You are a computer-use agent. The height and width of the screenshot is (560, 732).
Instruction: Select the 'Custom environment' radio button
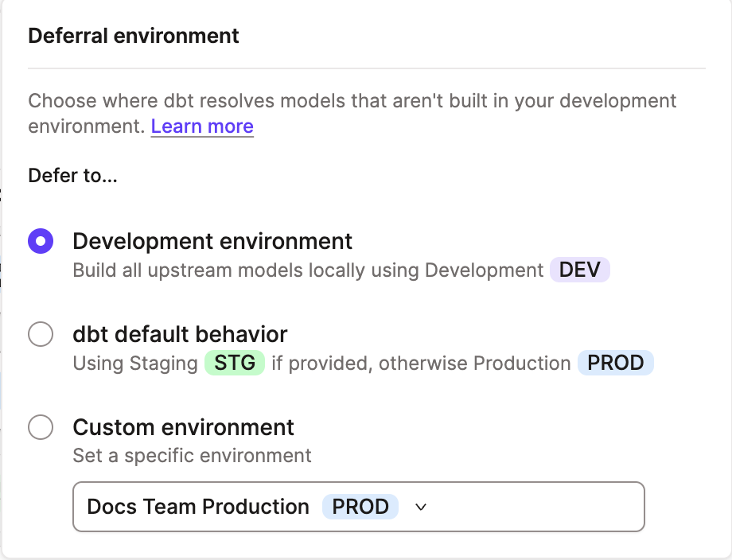pyautogui.click(x=41, y=427)
